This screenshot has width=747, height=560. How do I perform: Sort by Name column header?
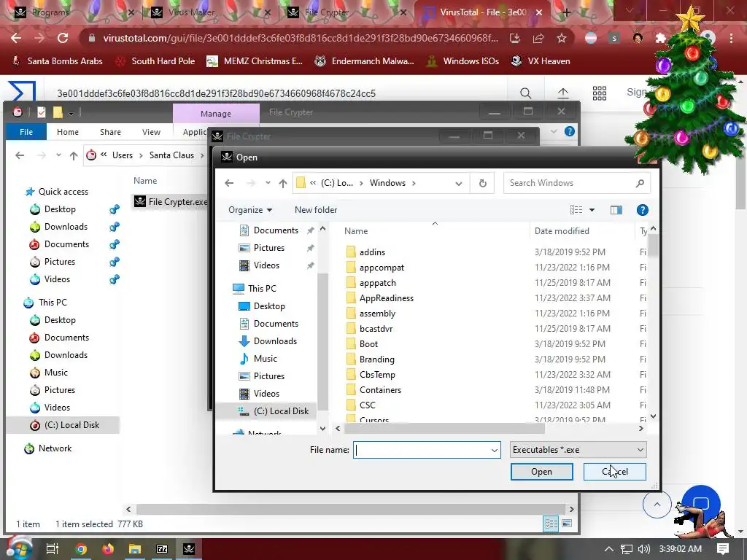pyautogui.click(x=356, y=231)
